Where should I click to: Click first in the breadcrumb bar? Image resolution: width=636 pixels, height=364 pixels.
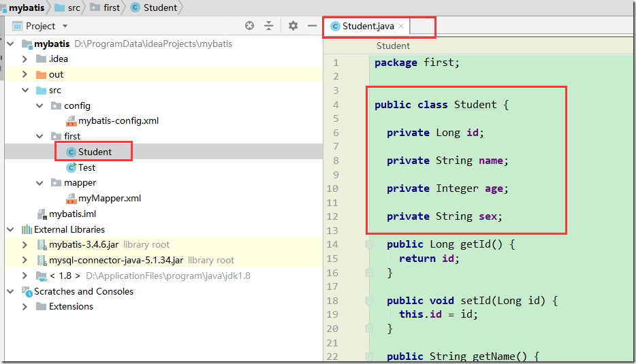[112, 7]
